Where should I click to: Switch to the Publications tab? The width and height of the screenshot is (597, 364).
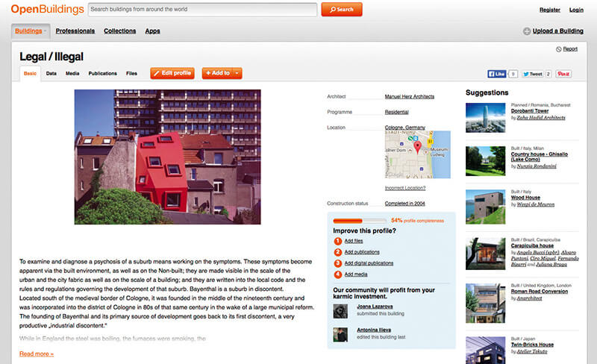click(x=103, y=74)
